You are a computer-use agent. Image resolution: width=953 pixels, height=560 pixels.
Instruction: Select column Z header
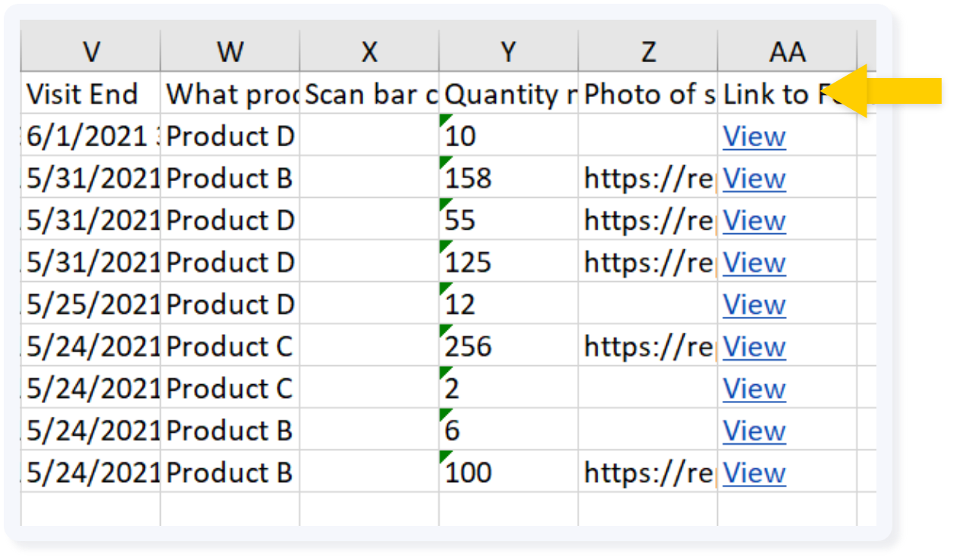coord(647,52)
